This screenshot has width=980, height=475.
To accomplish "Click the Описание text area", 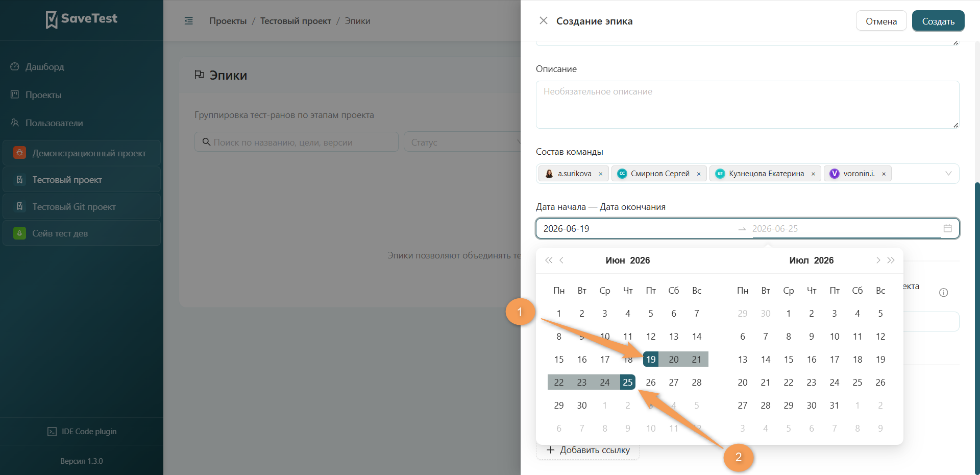I will click(x=748, y=105).
